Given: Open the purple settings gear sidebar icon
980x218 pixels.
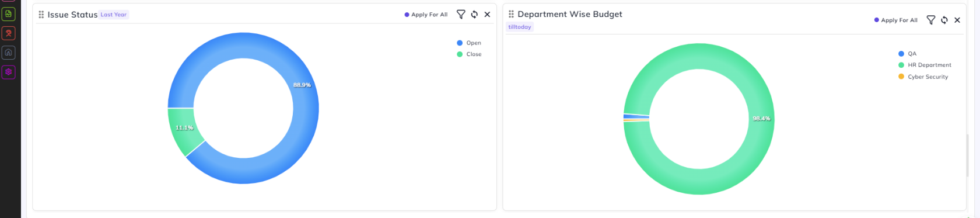Looking at the screenshot, I should pos(8,72).
